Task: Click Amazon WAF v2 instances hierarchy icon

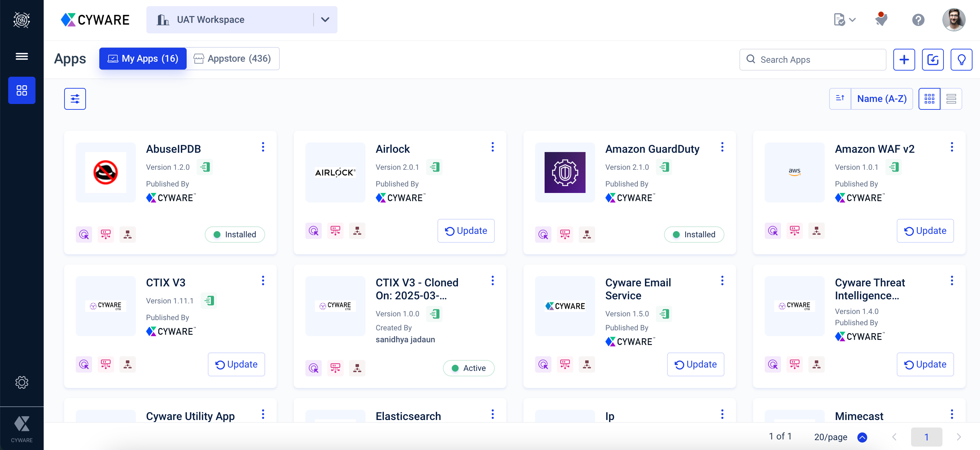Action: (x=817, y=231)
